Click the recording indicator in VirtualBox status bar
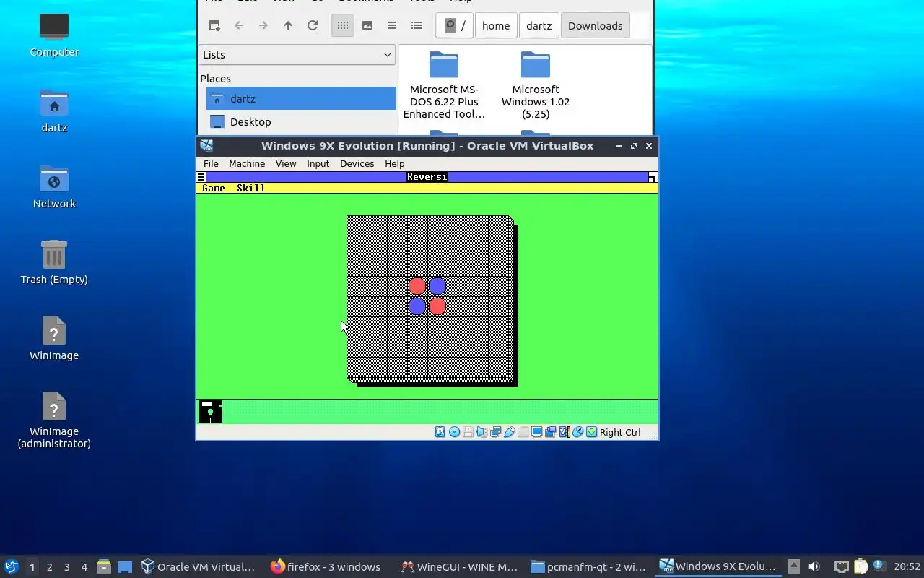The height and width of the screenshot is (578, 924). (x=550, y=432)
